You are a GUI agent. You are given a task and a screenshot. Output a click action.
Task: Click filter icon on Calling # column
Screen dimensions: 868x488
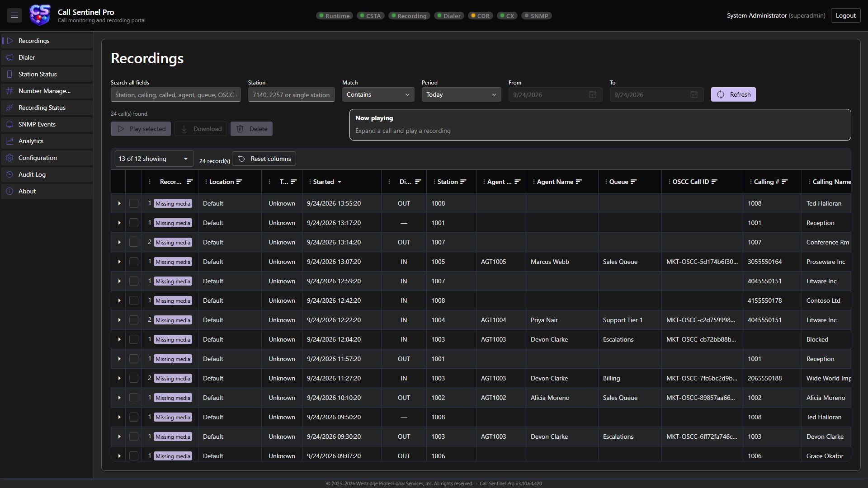click(x=784, y=182)
